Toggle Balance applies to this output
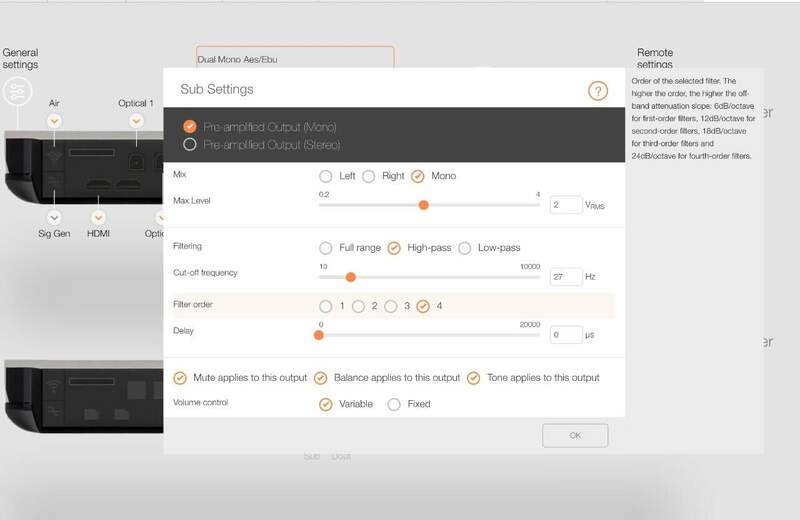 click(x=321, y=378)
